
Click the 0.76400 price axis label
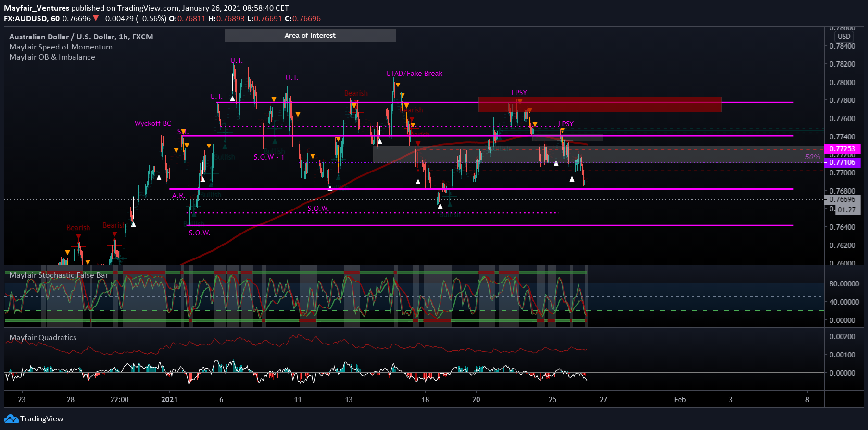point(843,227)
